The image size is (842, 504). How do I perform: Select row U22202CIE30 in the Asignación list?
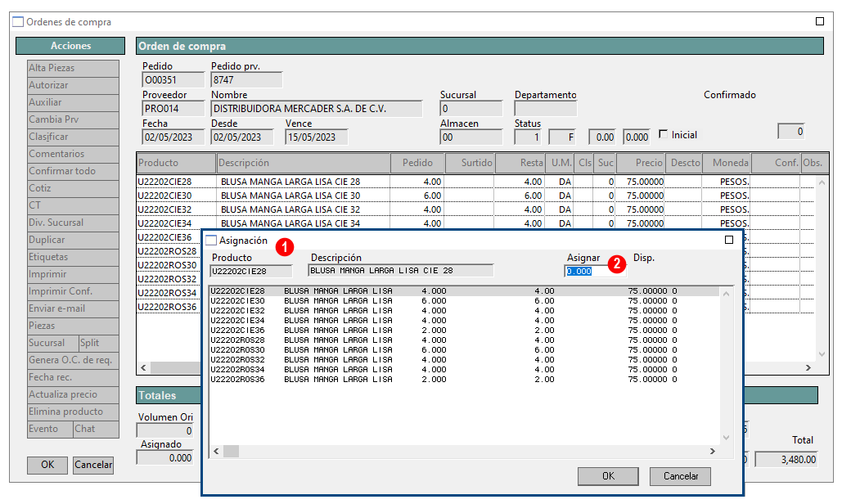464,301
